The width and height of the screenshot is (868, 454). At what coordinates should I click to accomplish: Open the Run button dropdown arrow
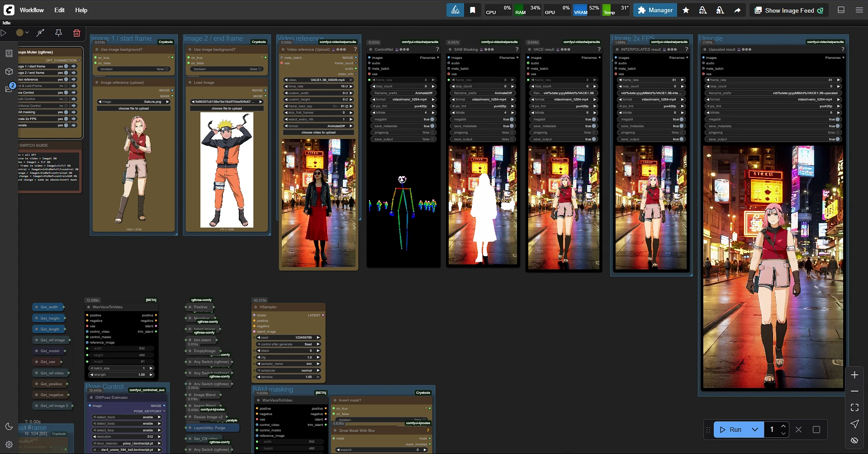[x=754, y=430]
